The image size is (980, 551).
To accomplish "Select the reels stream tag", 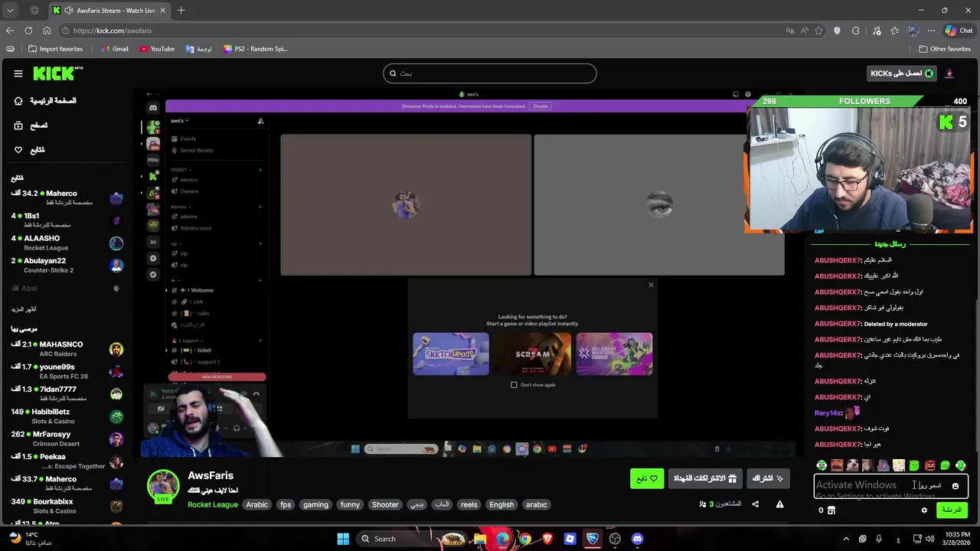I will [x=469, y=504].
